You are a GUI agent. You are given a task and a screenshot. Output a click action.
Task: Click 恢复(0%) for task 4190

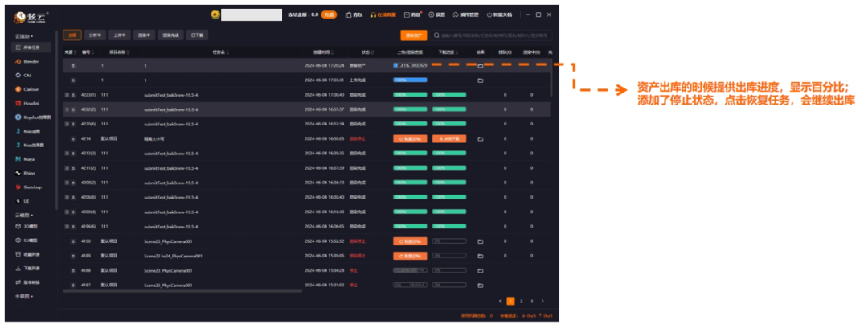click(410, 241)
